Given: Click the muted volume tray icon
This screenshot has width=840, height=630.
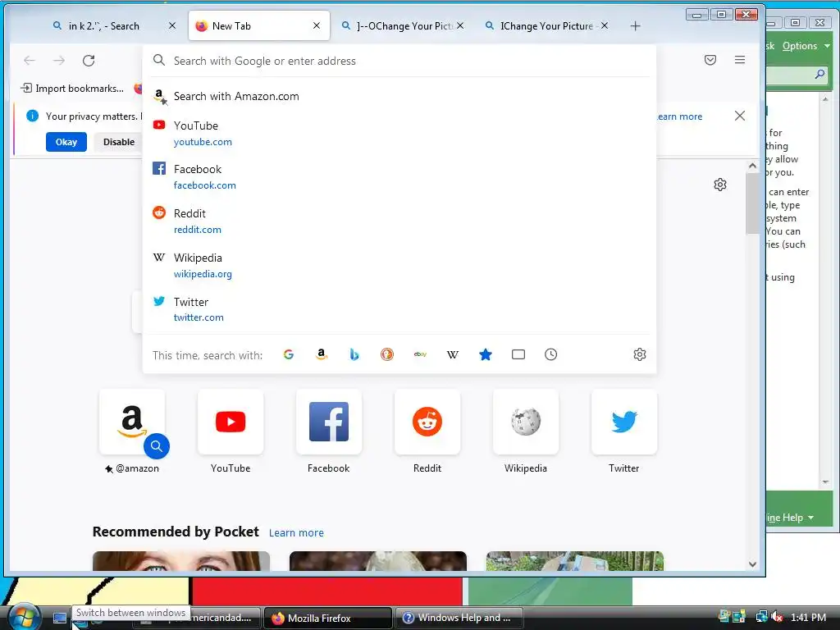Looking at the screenshot, I should click(x=777, y=617).
